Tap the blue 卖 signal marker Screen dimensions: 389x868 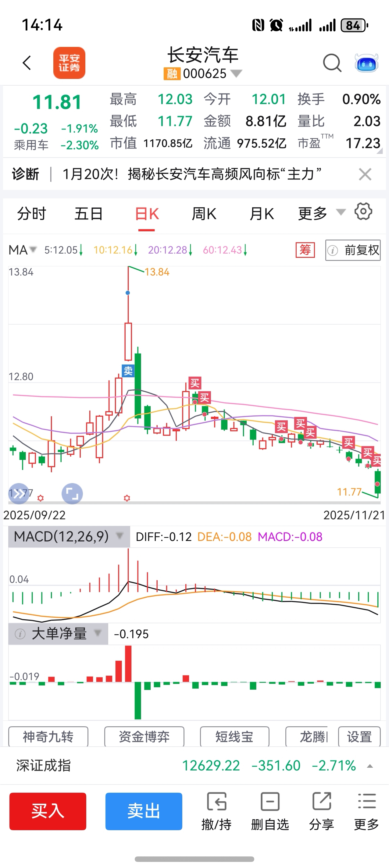[128, 371]
